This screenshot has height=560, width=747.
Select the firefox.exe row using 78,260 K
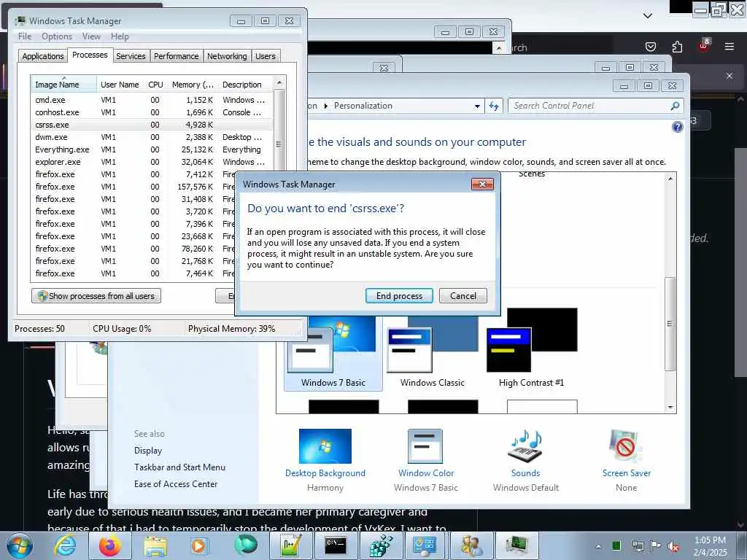133,249
